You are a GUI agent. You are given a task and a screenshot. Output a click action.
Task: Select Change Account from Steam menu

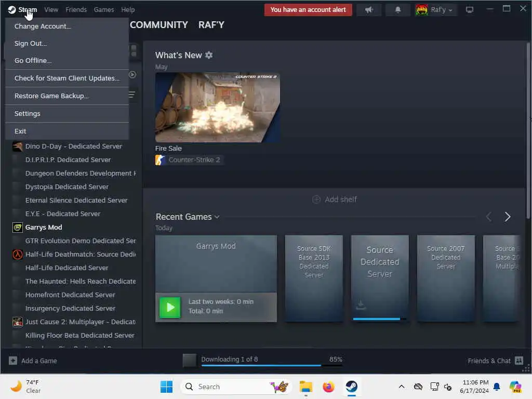tap(67, 26)
